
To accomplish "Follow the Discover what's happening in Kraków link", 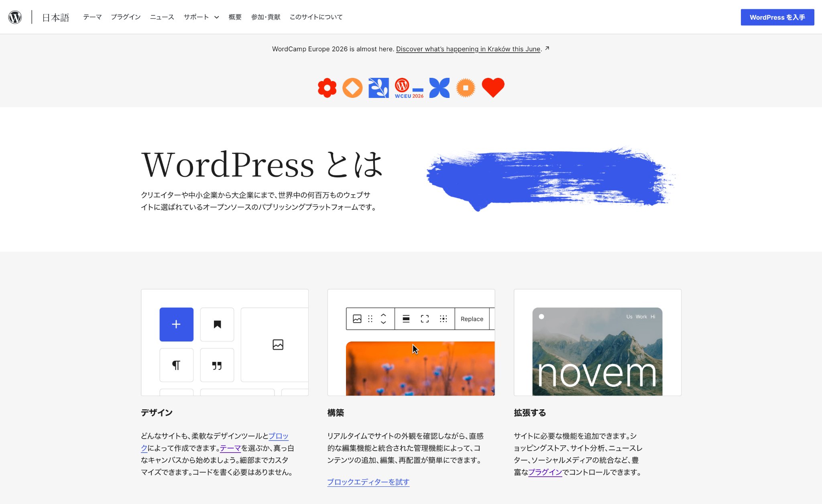I will pyautogui.click(x=468, y=49).
